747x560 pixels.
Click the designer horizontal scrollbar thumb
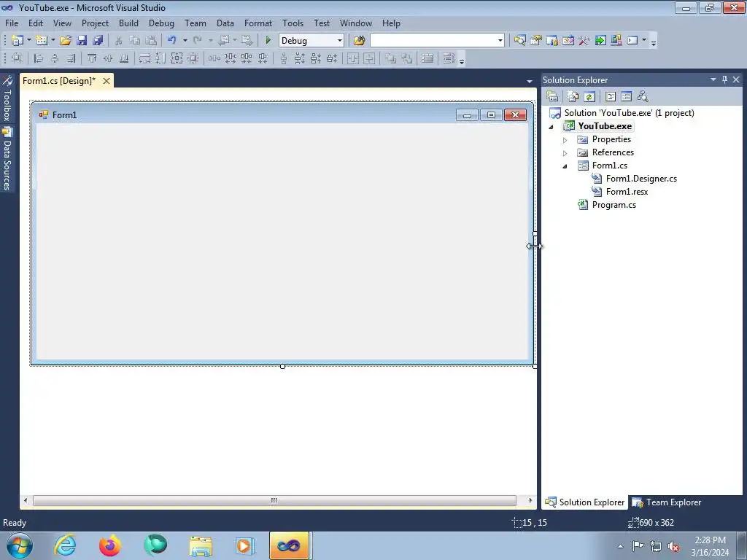click(274, 500)
